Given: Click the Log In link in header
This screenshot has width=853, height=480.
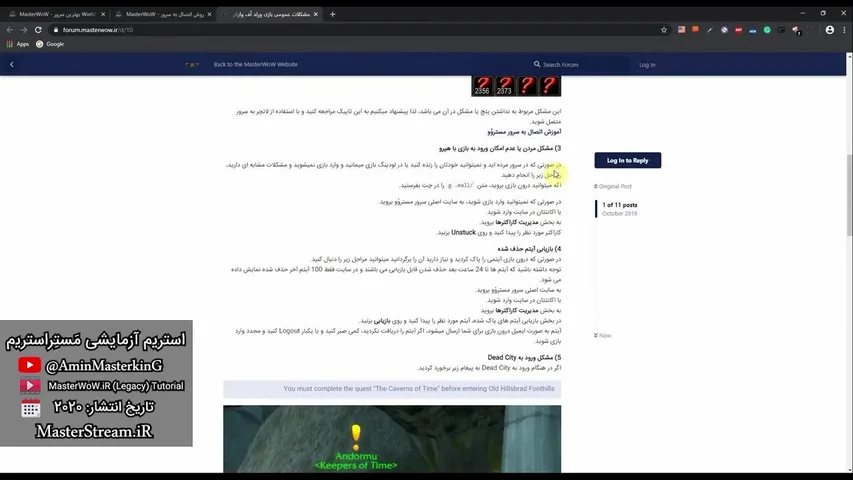Looking at the screenshot, I should pyautogui.click(x=647, y=65).
